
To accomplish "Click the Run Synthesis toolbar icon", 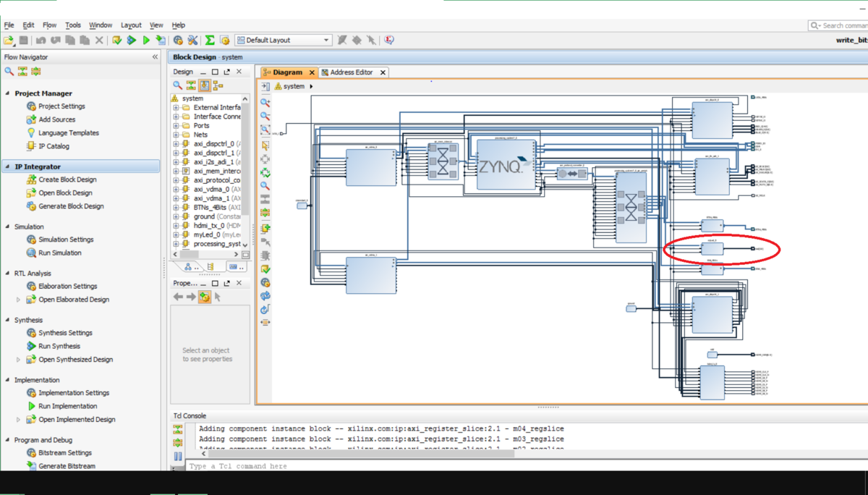I will coord(132,41).
